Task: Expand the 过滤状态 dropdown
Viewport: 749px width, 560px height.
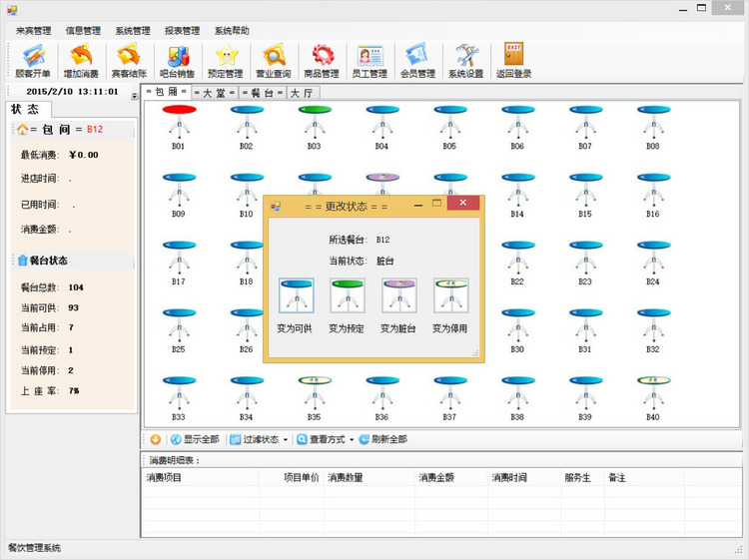Action: tap(259, 439)
